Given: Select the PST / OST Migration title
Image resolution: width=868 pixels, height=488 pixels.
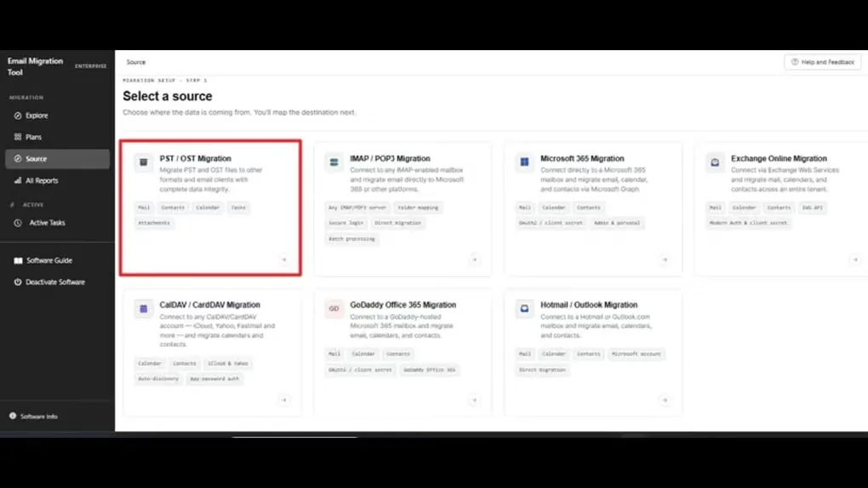Looking at the screenshot, I should coord(196,158).
